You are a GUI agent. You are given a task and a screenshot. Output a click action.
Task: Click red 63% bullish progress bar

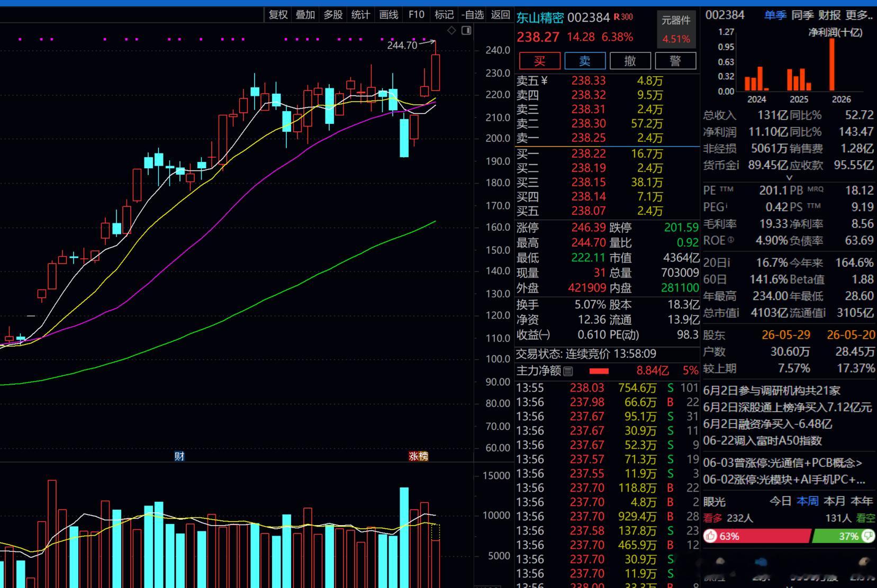click(757, 536)
